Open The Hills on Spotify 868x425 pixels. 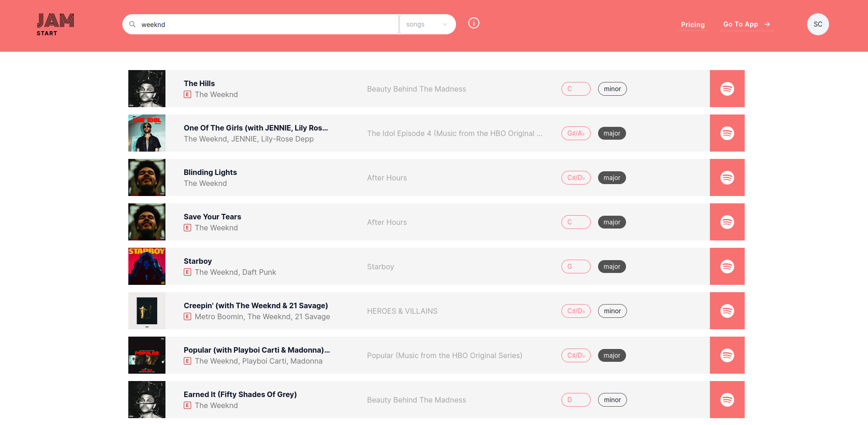(727, 89)
